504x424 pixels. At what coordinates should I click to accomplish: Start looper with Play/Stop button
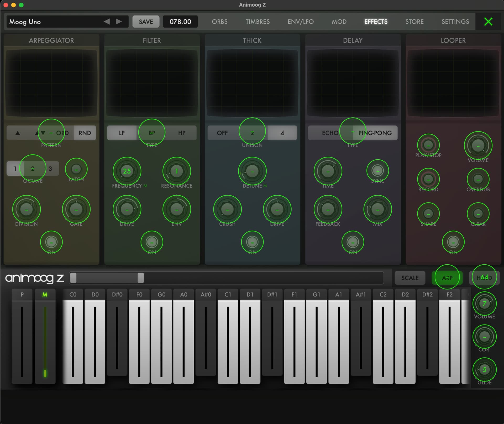[x=428, y=145]
